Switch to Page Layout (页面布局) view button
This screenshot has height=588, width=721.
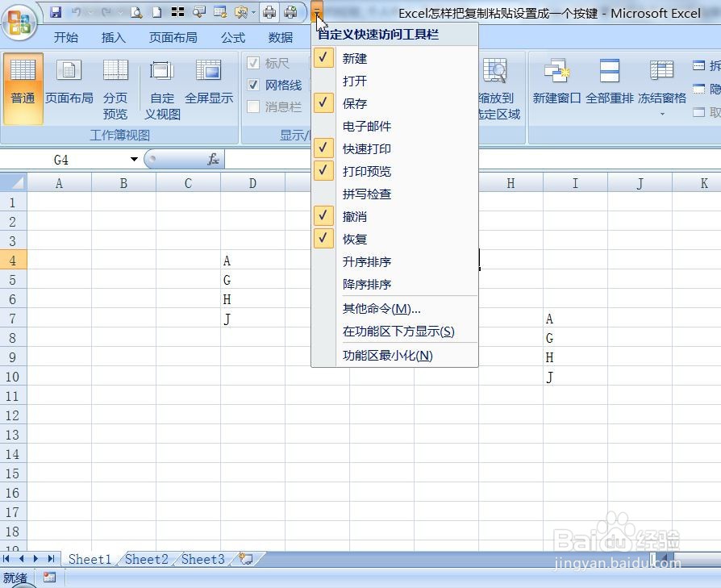tap(69, 83)
